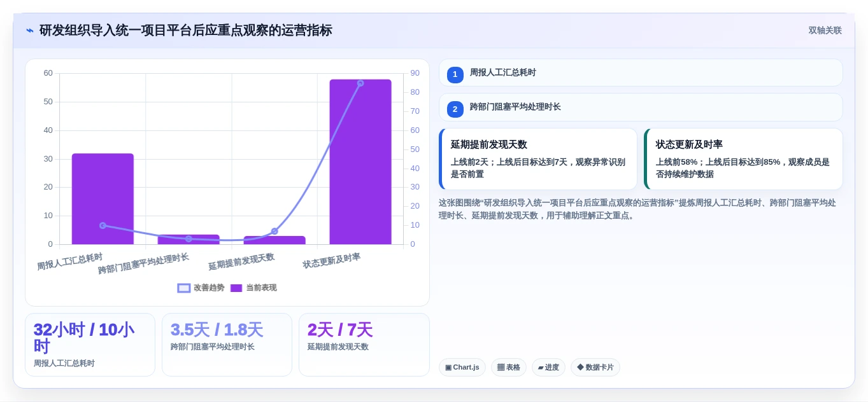868x402 pixels.
Task: Select list item 1 周报人工汇总耗时
Action: pyautogui.click(x=641, y=73)
